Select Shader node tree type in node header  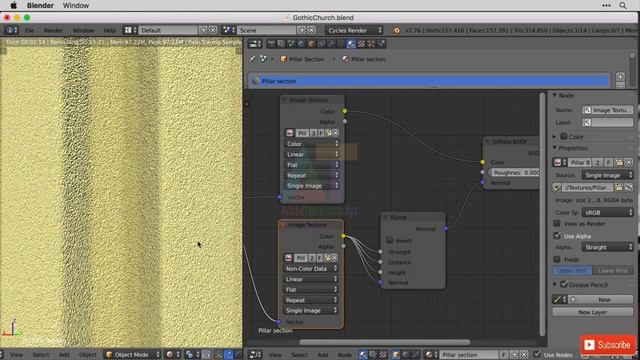click(x=363, y=355)
